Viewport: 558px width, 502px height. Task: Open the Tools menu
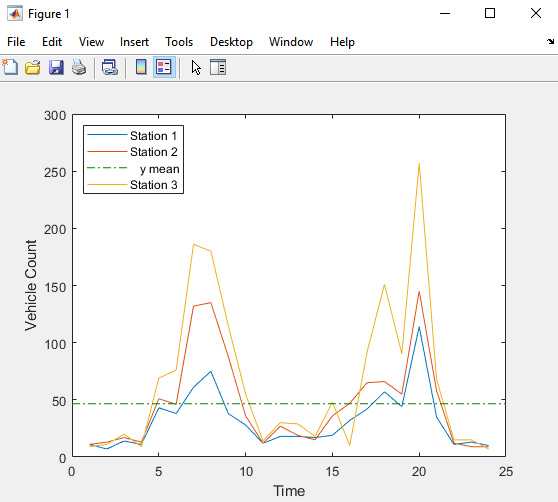coord(179,42)
